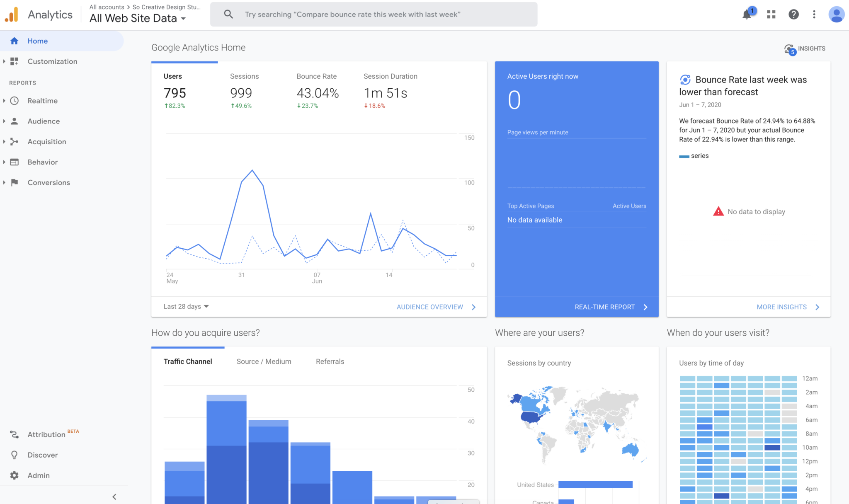Select the Session Duration metric tab
This screenshot has height=504, width=849.
point(391,91)
